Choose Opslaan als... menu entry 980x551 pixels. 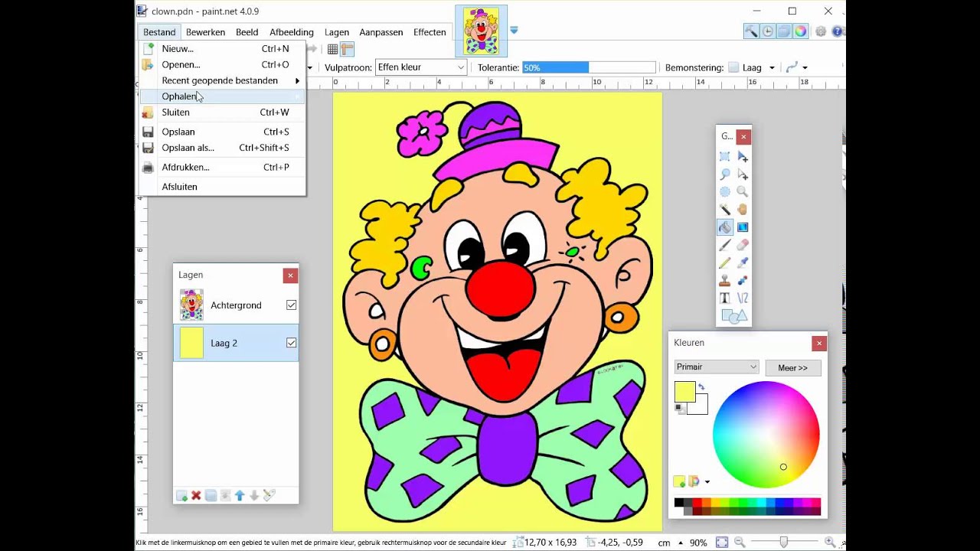[x=222, y=148]
